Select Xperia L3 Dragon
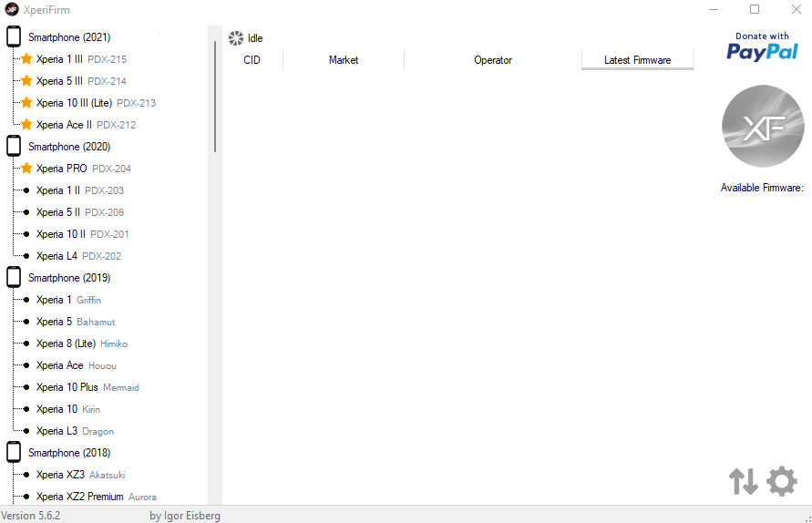 tap(75, 431)
